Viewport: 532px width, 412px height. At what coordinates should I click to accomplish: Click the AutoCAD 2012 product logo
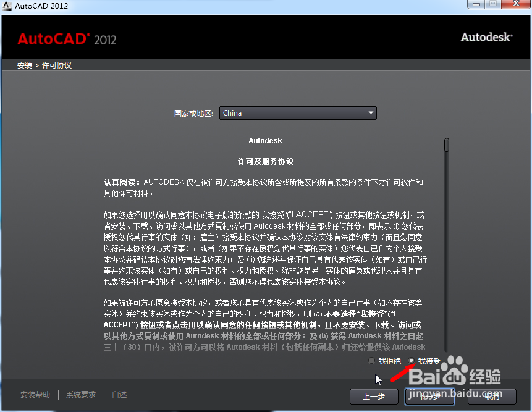tap(67, 39)
